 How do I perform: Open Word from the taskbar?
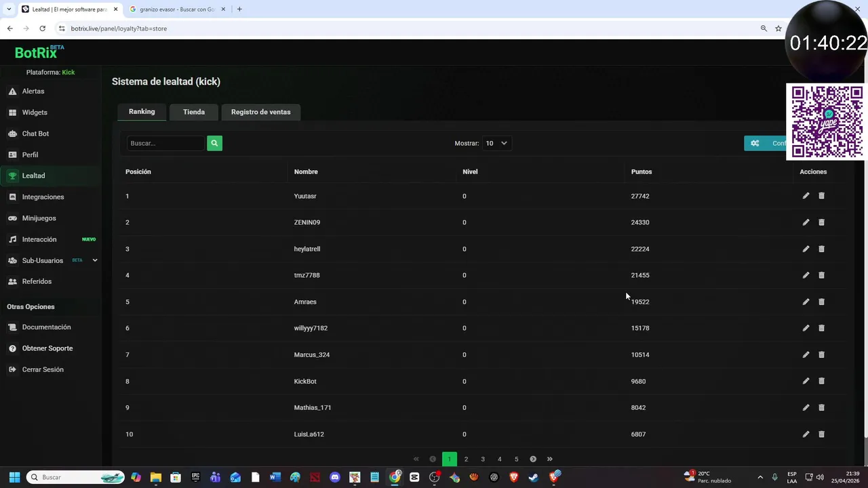[x=275, y=477]
